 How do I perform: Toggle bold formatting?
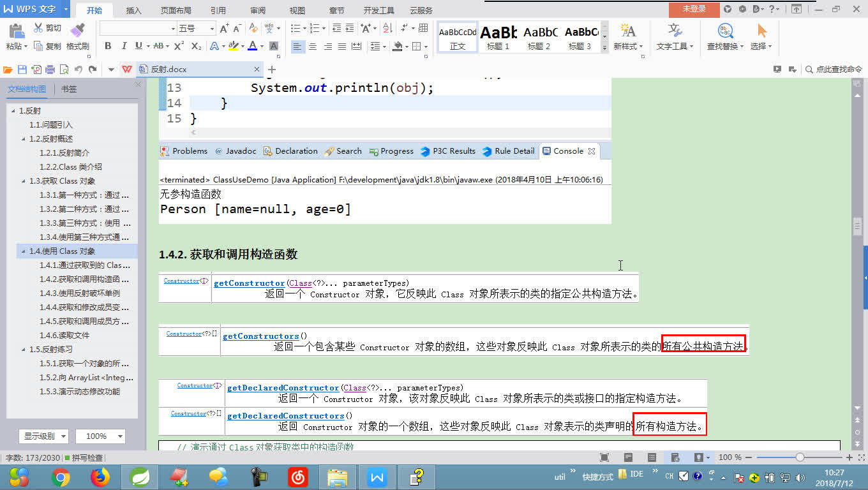pyautogui.click(x=108, y=46)
